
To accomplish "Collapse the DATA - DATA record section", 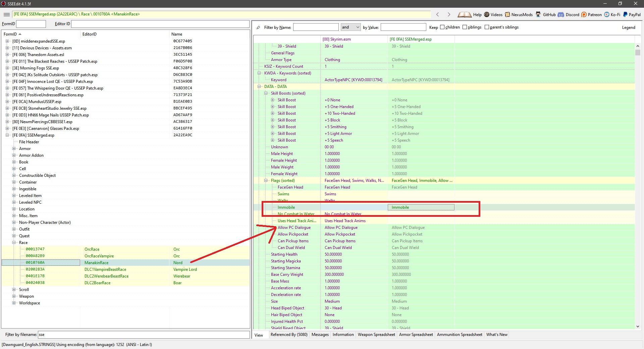I will pyautogui.click(x=259, y=87).
